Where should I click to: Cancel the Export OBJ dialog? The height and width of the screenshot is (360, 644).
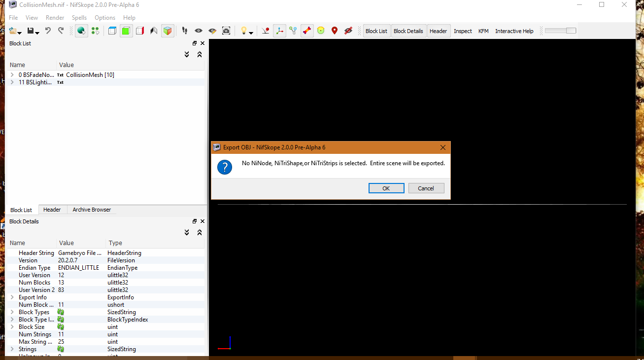[426, 188]
